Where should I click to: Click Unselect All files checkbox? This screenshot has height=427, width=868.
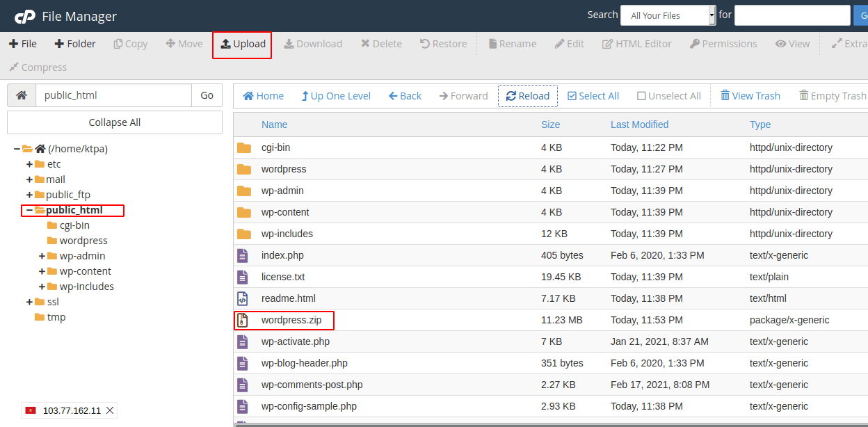(669, 96)
